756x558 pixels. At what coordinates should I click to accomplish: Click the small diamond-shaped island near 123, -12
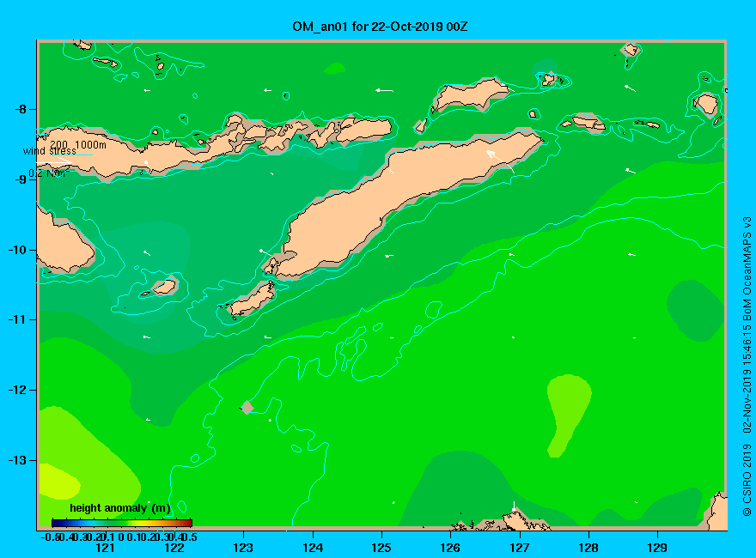[x=247, y=408]
